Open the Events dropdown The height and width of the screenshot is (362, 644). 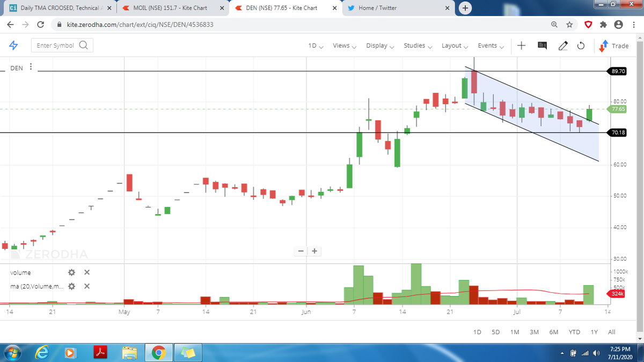(491, 46)
